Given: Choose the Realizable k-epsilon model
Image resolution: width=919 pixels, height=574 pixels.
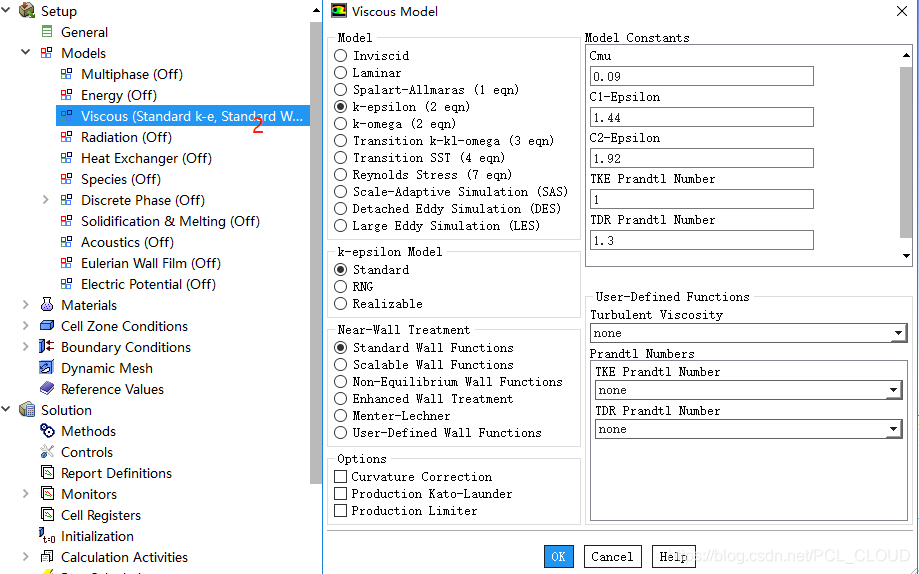Looking at the screenshot, I should point(341,304).
